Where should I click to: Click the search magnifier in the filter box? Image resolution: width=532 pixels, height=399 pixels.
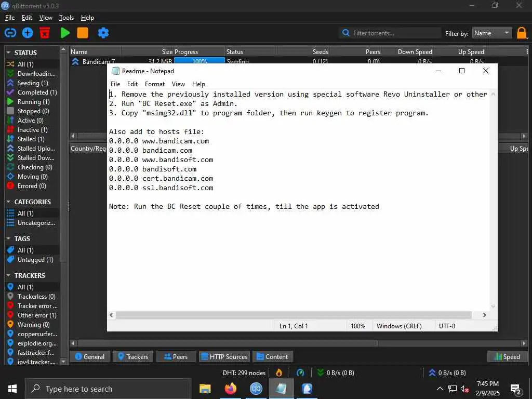pyautogui.click(x=345, y=33)
